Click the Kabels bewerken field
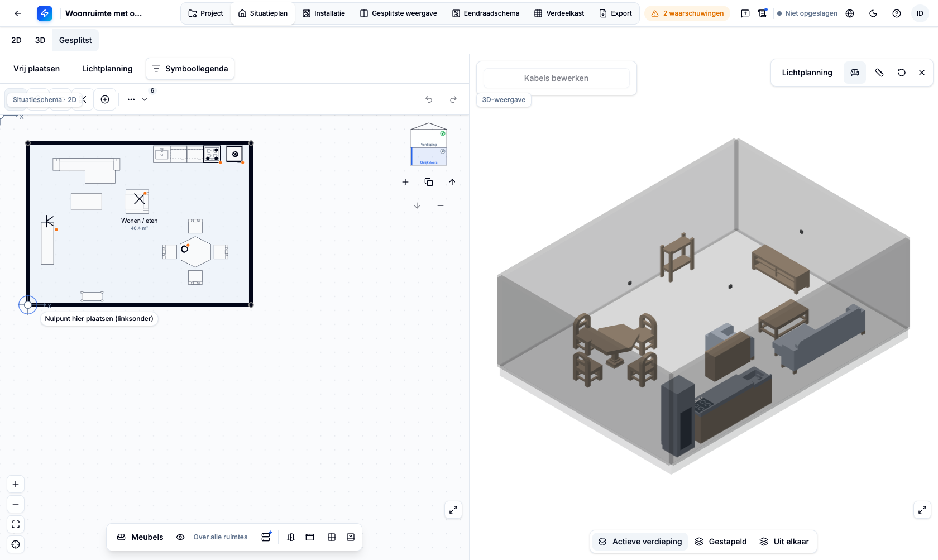The width and height of the screenshot is (938, 560). tap(556, 78)
